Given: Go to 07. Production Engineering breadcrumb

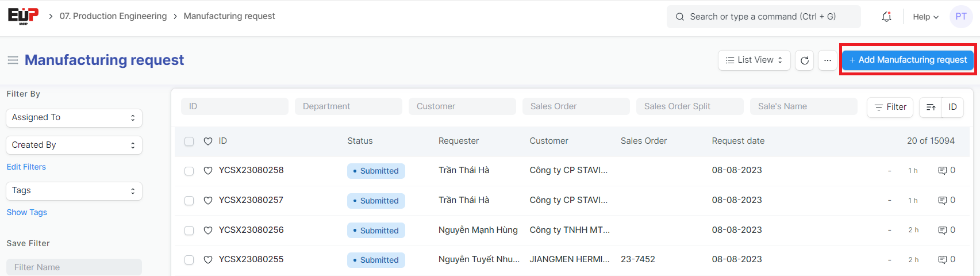Looking at the screenshot, I should [113, 16].
